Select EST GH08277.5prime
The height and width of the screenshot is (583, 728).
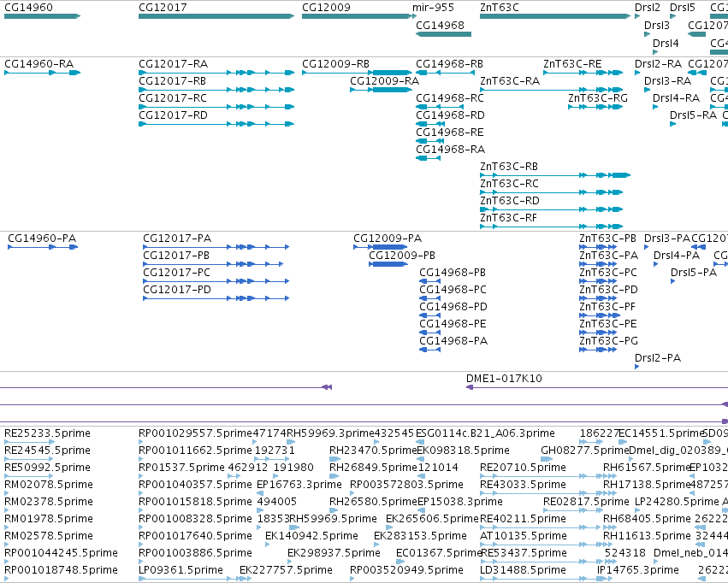pos(584,450)
